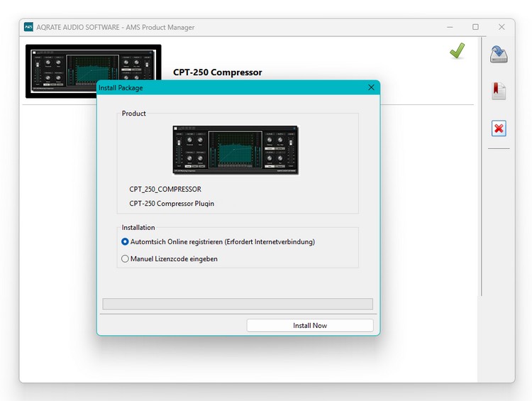Screen dimensions: 532x401
Task: Open the bookmarked document icon in sidebar
Action: (x=499, y=91)
